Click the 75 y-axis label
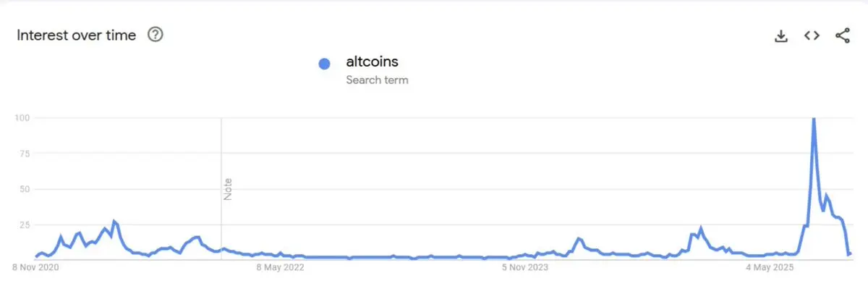The width and height of the screenshot is (868, 302). 23,153
